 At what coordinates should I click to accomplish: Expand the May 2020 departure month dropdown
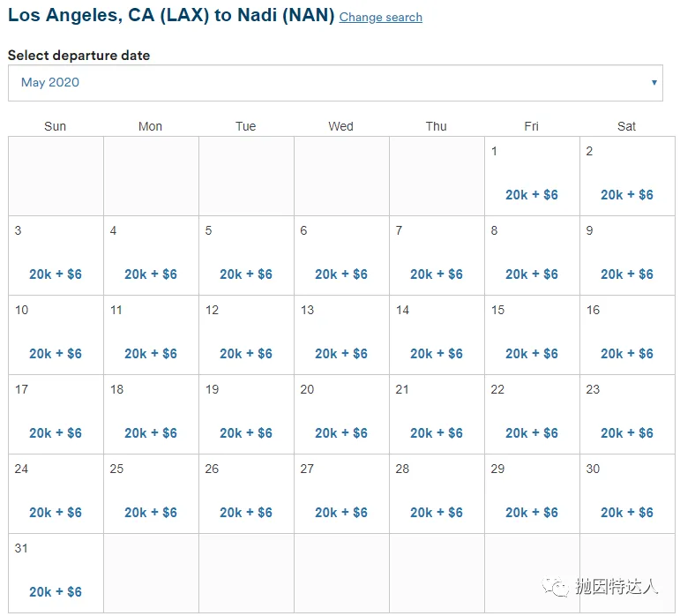[x=335, y=83]
